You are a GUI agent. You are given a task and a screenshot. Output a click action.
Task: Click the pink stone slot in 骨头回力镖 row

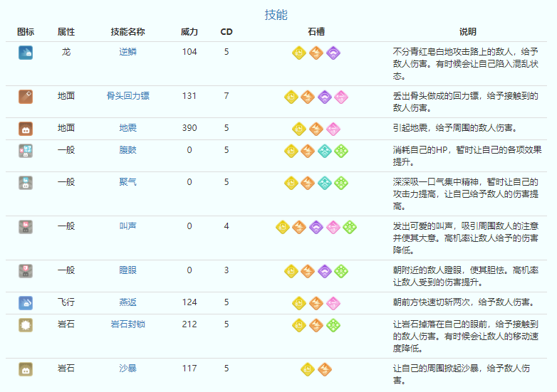click(x=340, y=97)
